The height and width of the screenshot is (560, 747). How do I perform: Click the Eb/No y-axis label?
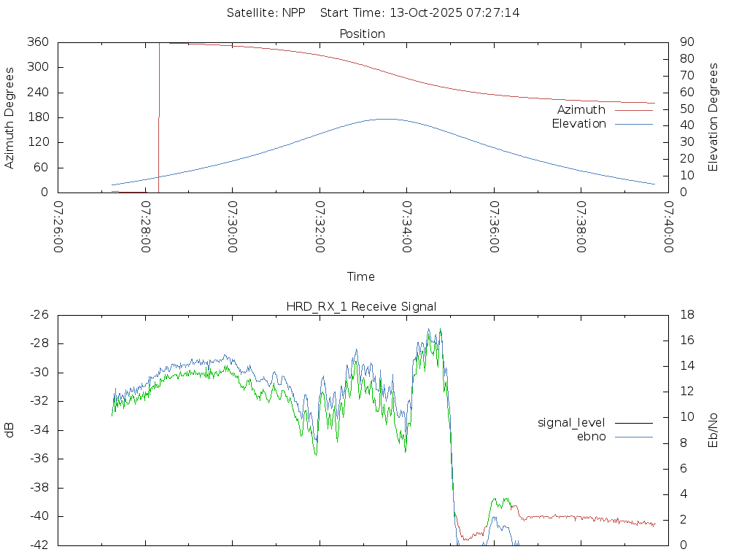(x=713, y=429)
